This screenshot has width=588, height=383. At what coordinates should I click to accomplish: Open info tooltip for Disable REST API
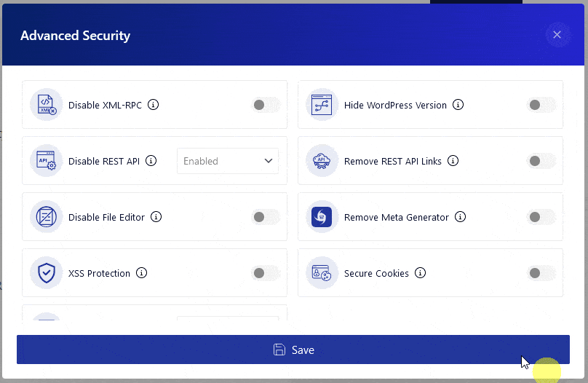pyautogui.click(x=151, y=160)
